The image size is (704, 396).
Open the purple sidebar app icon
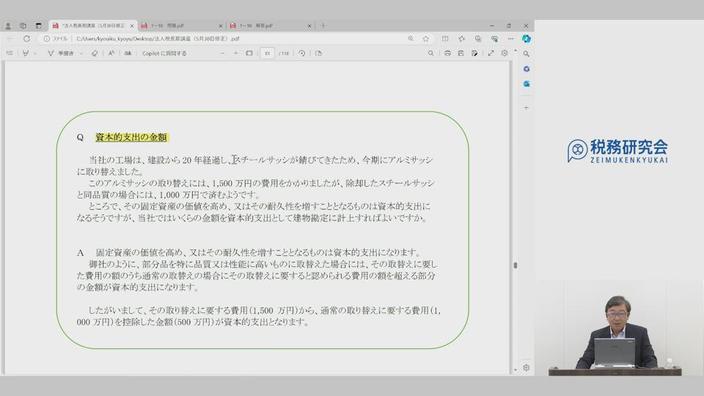pyautogui.click(x=526, y=69)
